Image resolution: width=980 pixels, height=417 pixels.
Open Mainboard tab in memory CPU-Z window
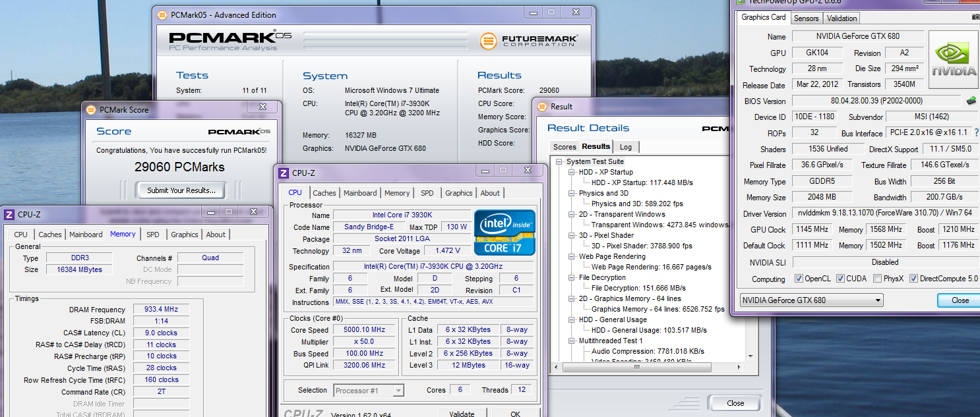click(x=86, y=235)
